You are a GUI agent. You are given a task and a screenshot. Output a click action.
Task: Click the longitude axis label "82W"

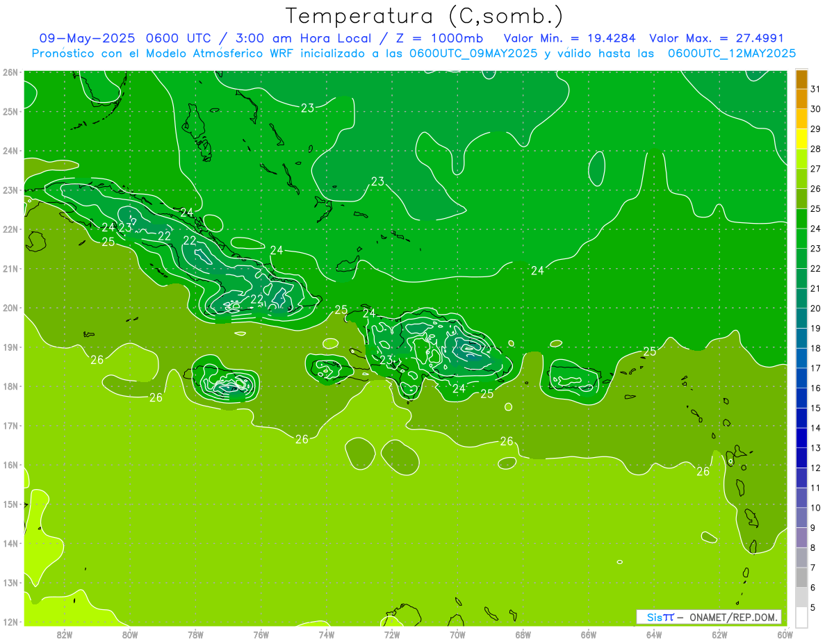click(x=65, y=634)
